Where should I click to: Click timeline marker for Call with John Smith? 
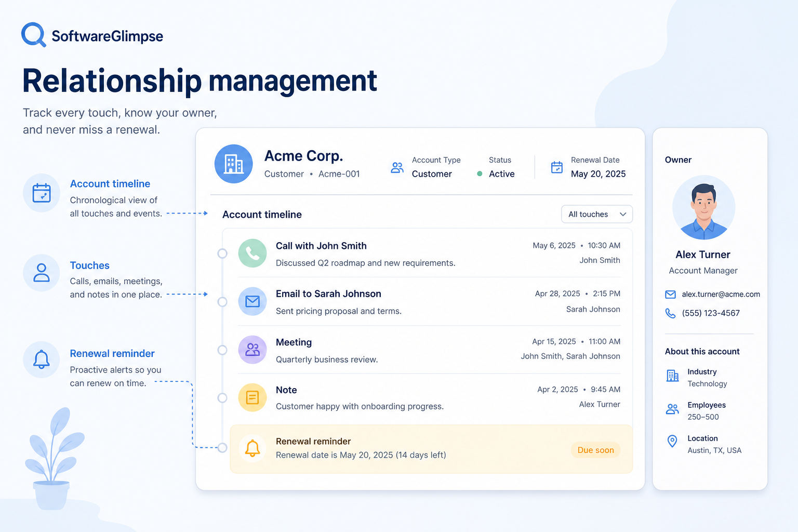(222, 254)
